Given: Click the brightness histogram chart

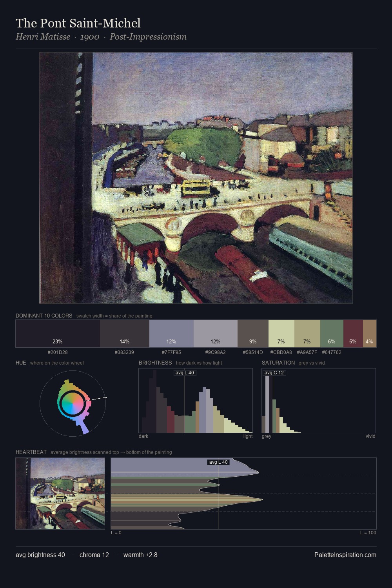Looking at the screenshot, I should [x=196, y=401].
